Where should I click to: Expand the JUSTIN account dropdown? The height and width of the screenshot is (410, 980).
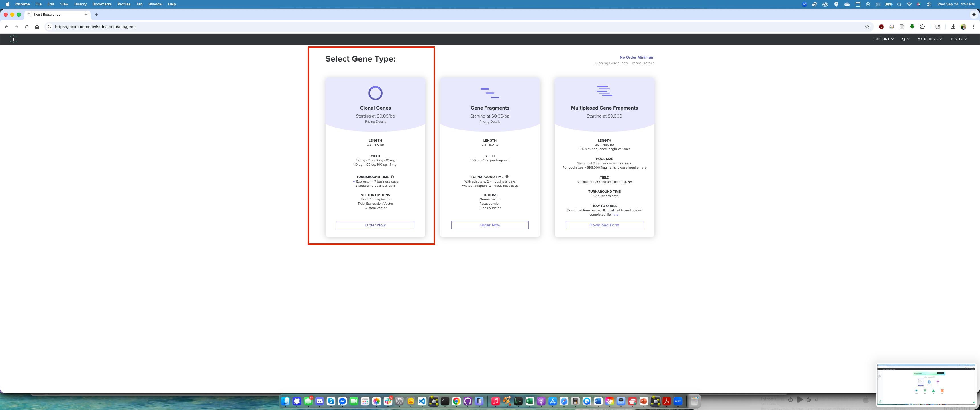(x=958, y=39)
